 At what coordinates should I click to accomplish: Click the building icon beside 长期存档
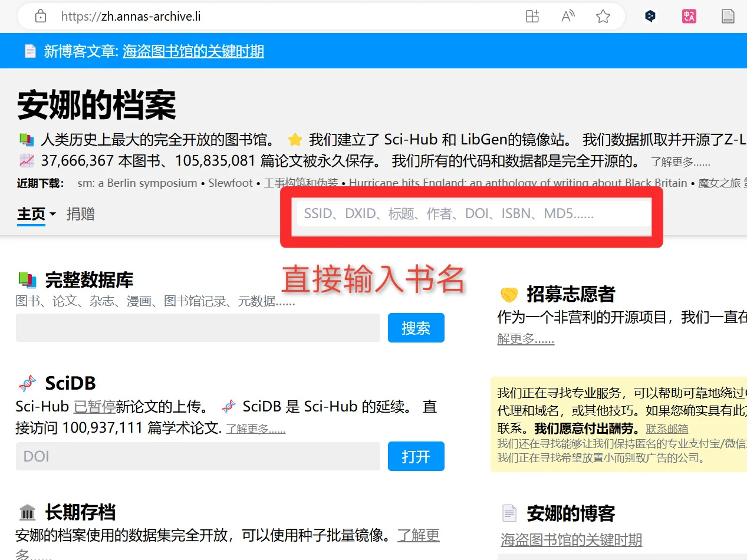pyautogui.click(x=27, y=512)
